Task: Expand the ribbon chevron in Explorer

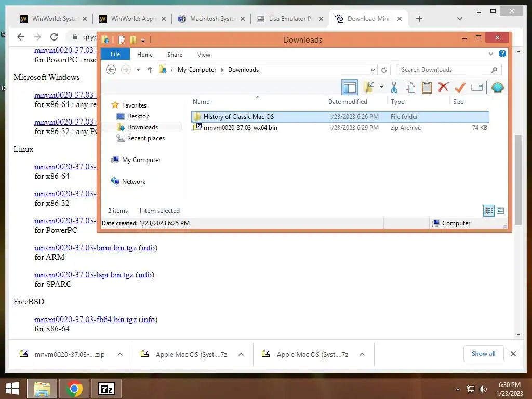Action: (490, 54)
